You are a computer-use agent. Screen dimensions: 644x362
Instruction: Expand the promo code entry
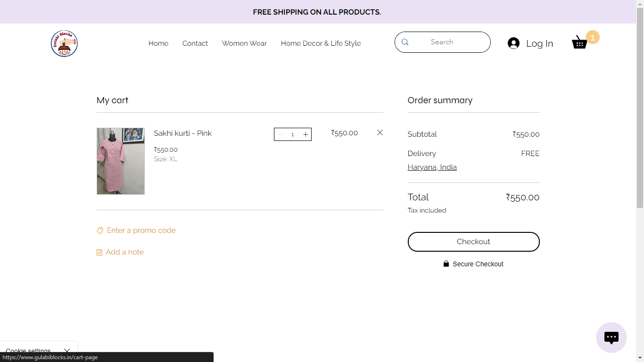(x=141, y=230)
